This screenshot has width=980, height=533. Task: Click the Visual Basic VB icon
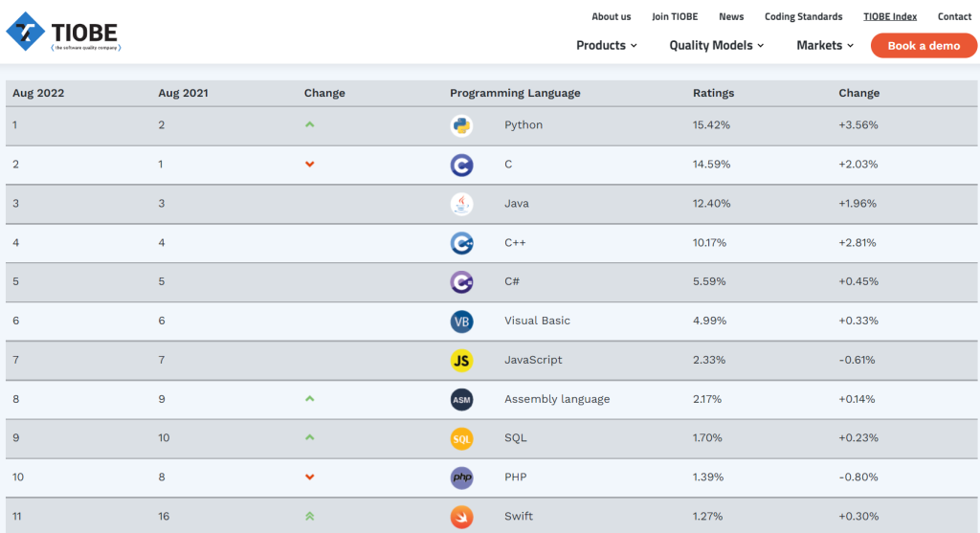click(x=461, y=322)
